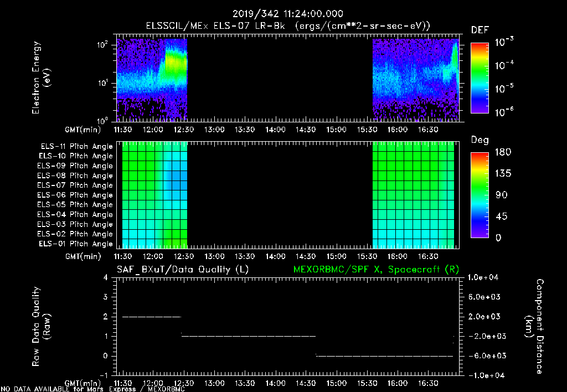Click the green MEXORBMC/SPF X, Spacecraft (R) label
567x392 pixels.
(x=376, y=270)
